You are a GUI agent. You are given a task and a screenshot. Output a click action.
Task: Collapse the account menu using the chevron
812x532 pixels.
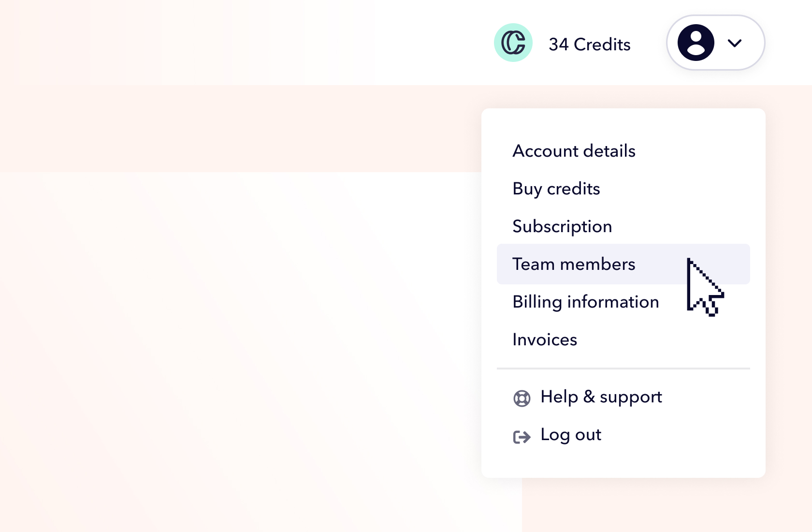pyautogui.click(x=734, y=43)
